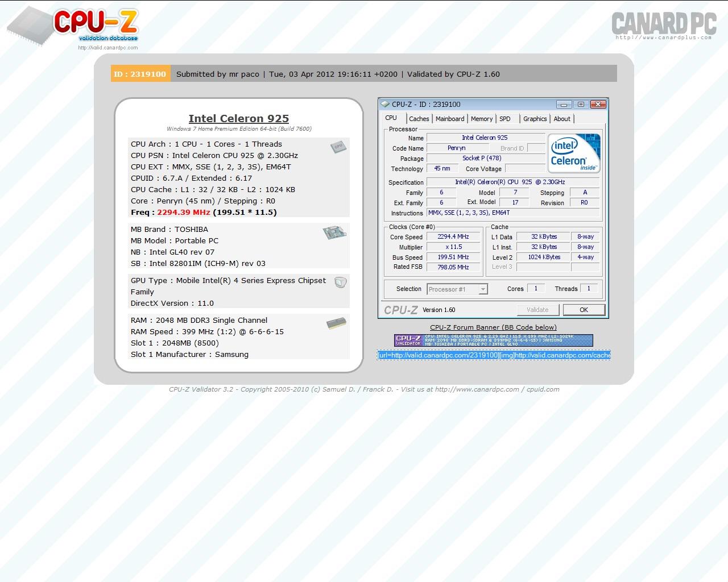Select the CPU tab
The width and height of the screenshot is (728, 582).
pos(391,118)
